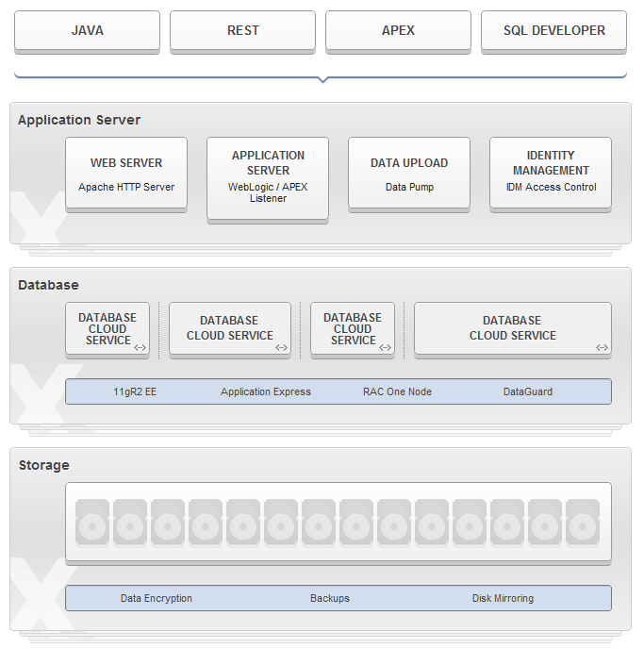
Task: Click the Storage section heading
Action: click(43, 465)
